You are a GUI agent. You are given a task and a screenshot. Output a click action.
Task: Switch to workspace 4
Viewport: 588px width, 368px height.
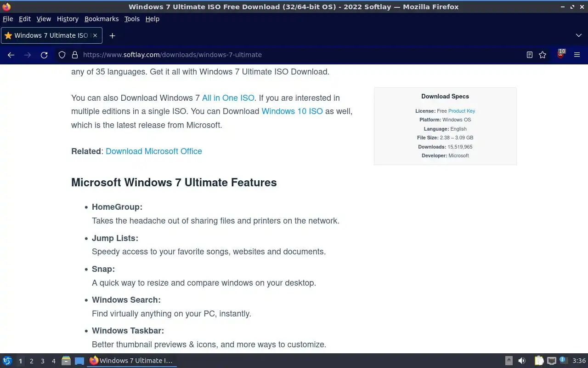coord(53,361)
